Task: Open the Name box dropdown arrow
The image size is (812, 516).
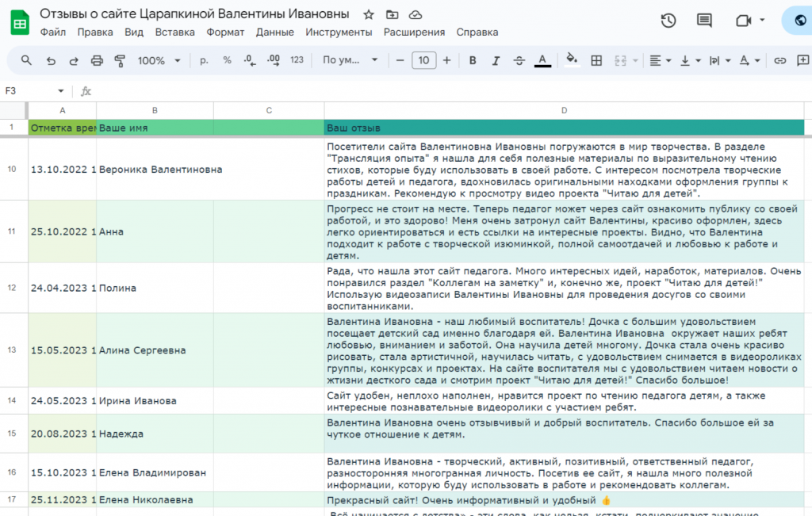Action: click(x=61, y=91)
